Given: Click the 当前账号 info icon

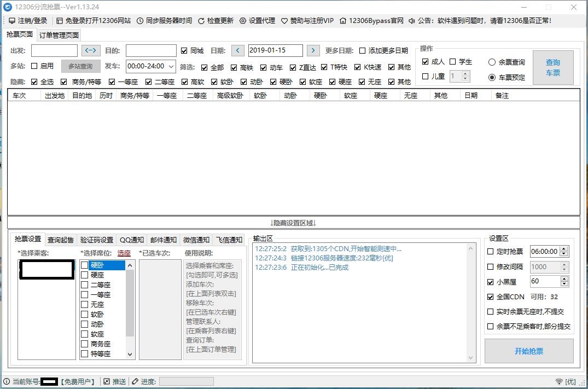Looking at the screenshot, I should (x=7, y=381).
